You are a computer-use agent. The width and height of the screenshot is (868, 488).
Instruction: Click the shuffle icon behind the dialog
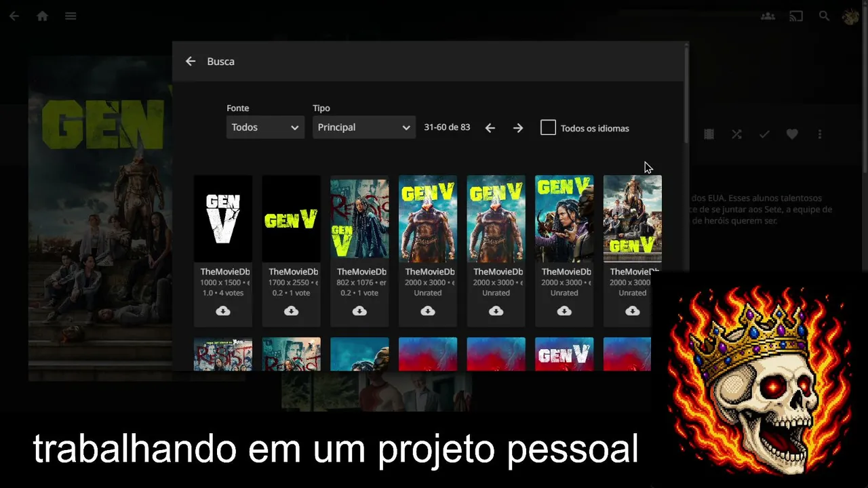pyautogui.click(x=736, y=134)
